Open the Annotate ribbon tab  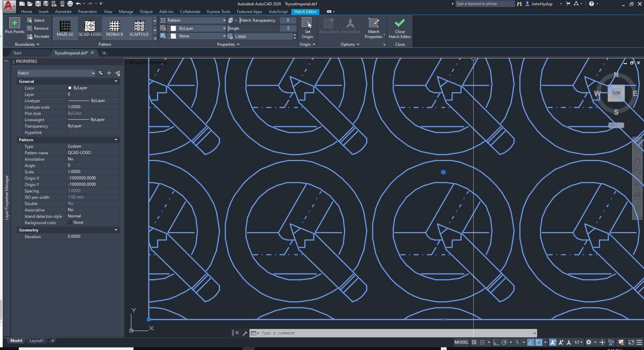point(63,12)
